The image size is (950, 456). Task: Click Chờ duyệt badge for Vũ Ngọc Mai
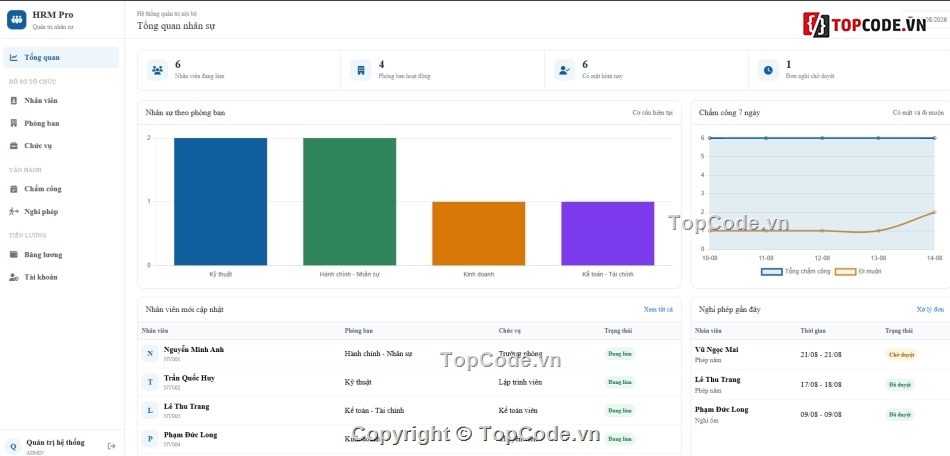coord(901,355)
